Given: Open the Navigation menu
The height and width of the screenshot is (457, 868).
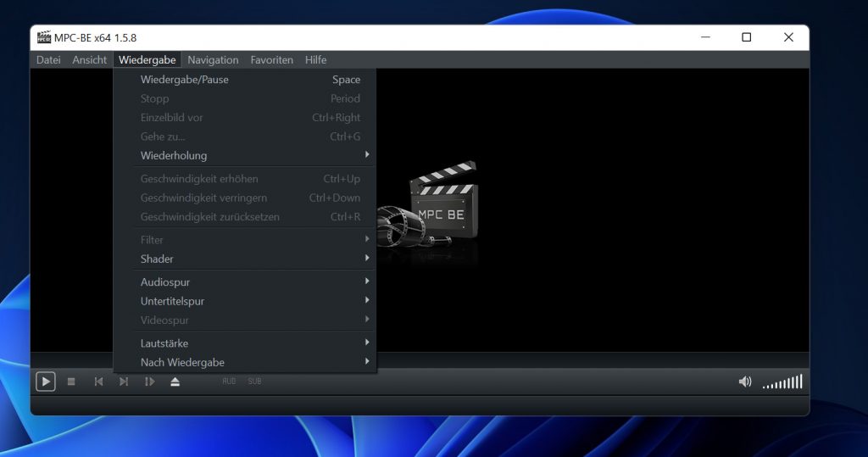Looking at the screenshot, I should coord(213,60).
